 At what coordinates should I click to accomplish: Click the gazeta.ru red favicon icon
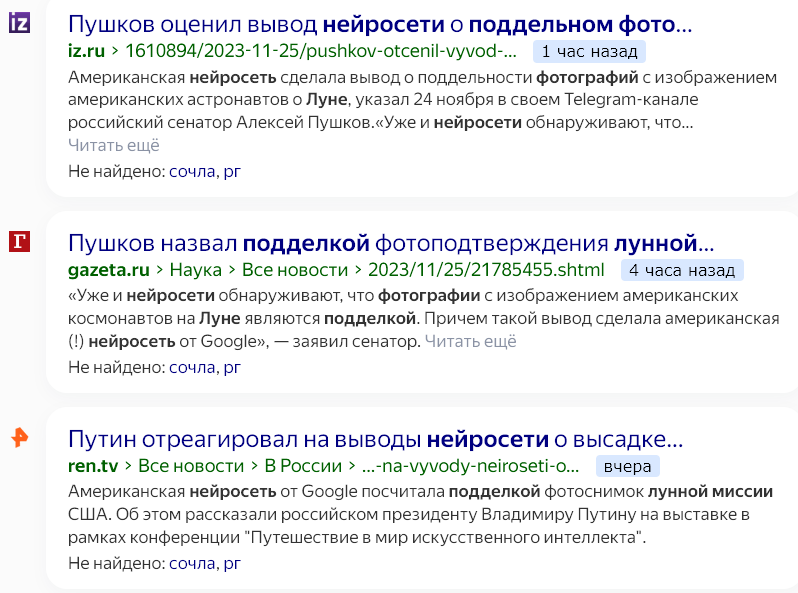19,241
